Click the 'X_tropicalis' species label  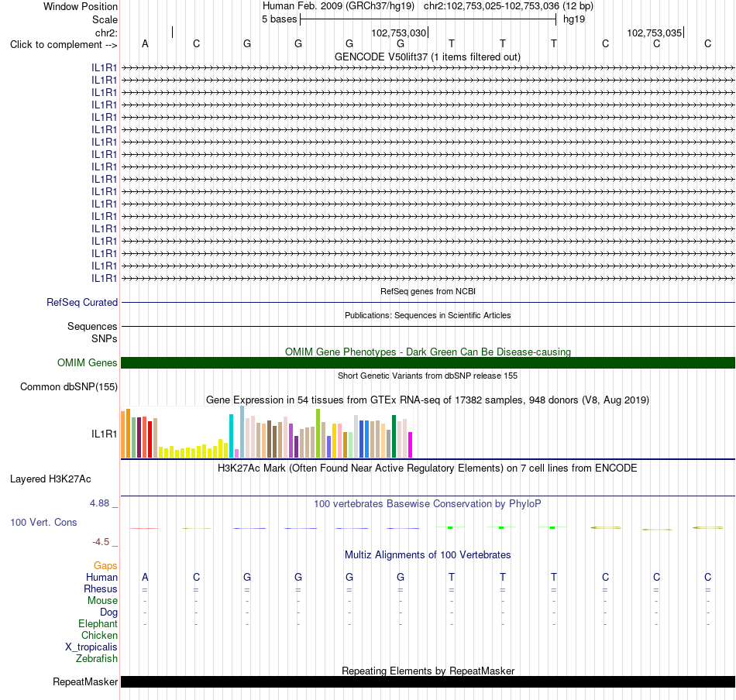(91, 647)
